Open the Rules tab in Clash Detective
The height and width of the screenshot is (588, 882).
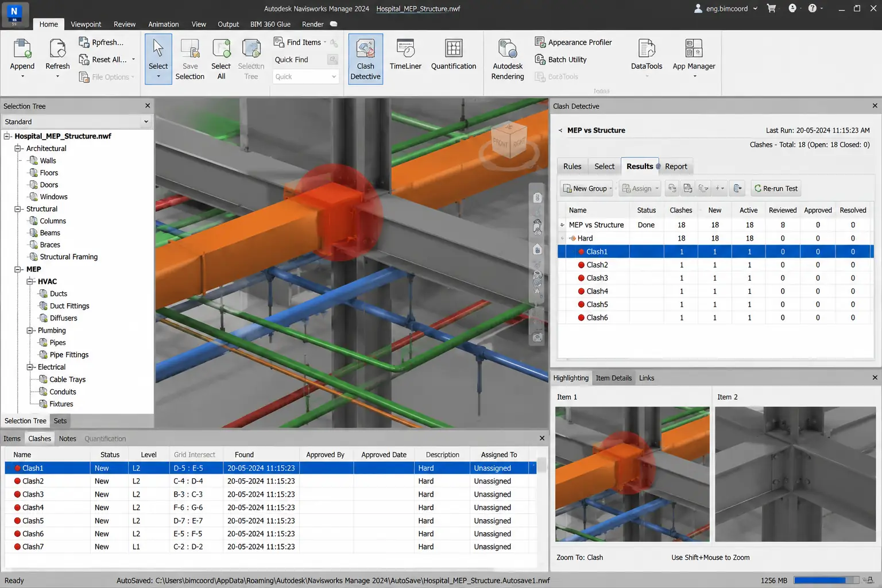click(x=572, y=167)
